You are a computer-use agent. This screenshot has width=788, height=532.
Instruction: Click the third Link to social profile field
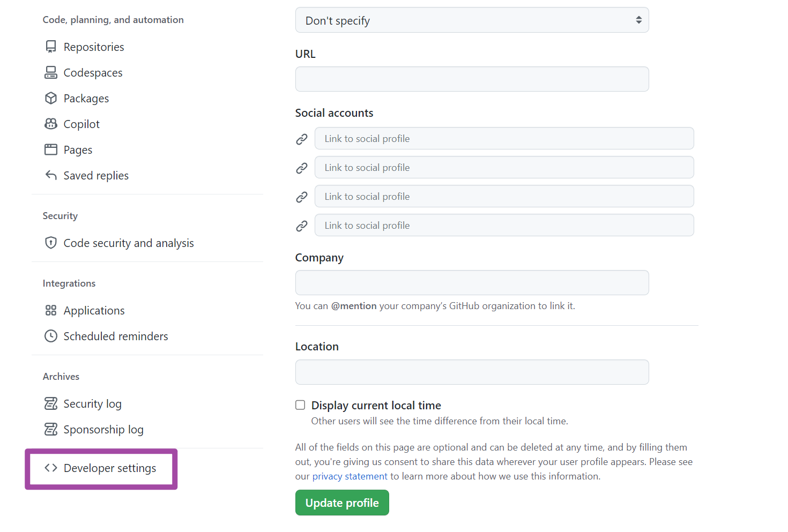pos(504,196)
